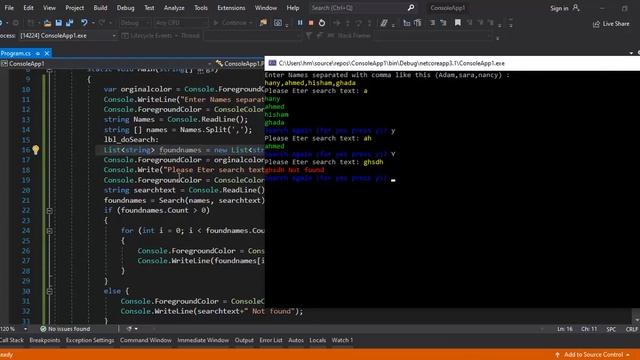Open the Any CPU platform dropdown
This screenshot has height=360, width=640.
pos(181,23)
